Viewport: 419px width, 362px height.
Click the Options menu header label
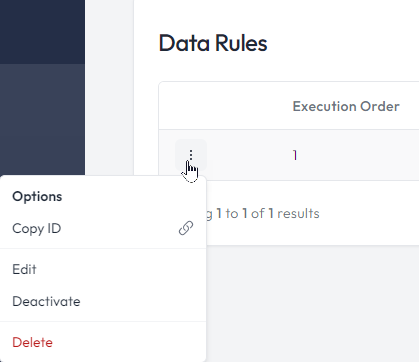pyautogui.click(x=37, y=196)
